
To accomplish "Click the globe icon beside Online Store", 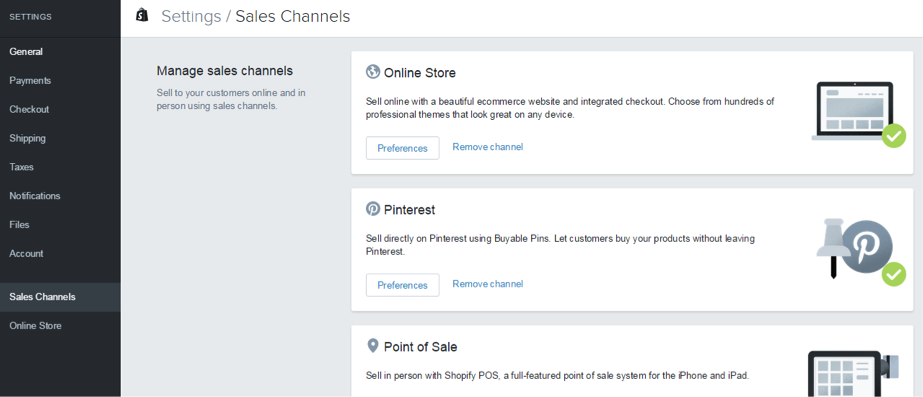I will (373, 72).
